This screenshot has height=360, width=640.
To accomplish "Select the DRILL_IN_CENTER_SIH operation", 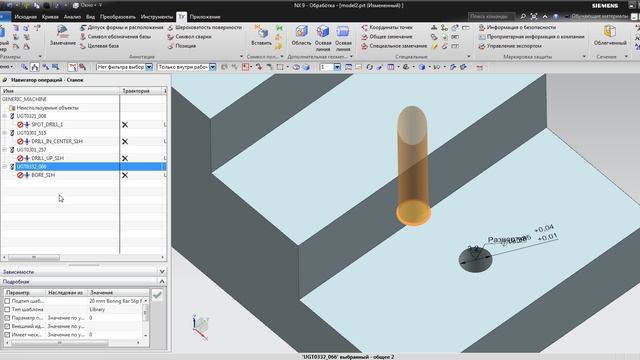I will [x=57, y=141].
